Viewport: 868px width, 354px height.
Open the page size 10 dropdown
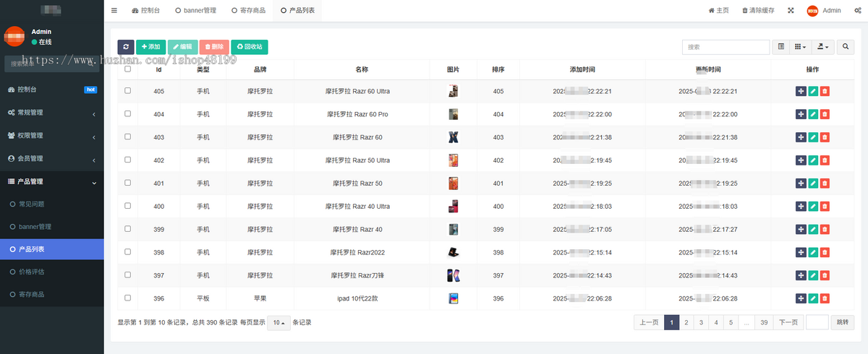[278, 323]
